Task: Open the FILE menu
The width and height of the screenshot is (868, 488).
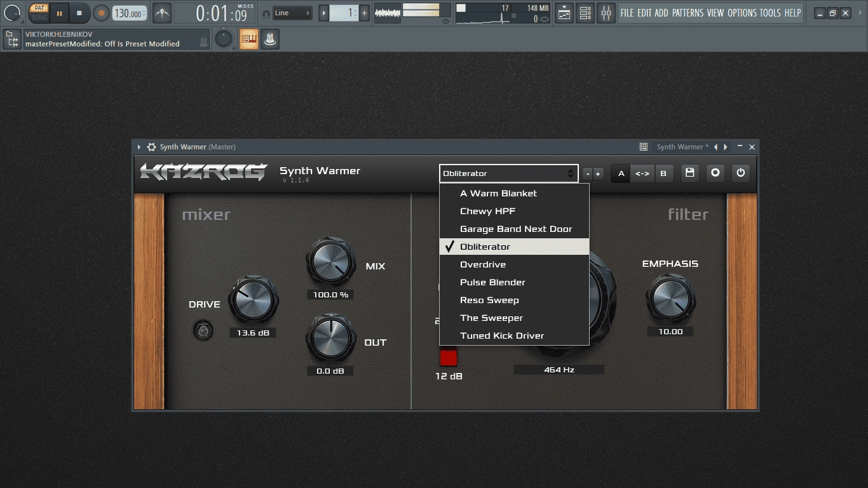Action: pyautogui.click(x=627, y=13)
